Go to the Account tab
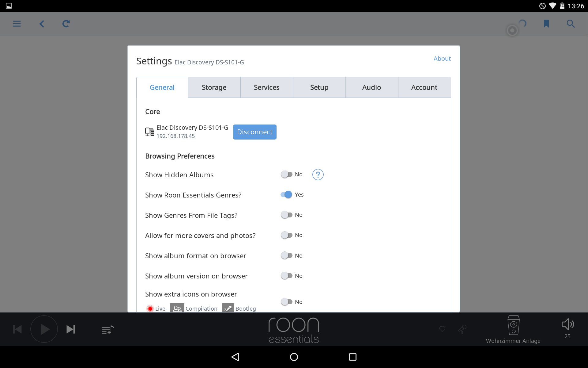 (424, 87)
